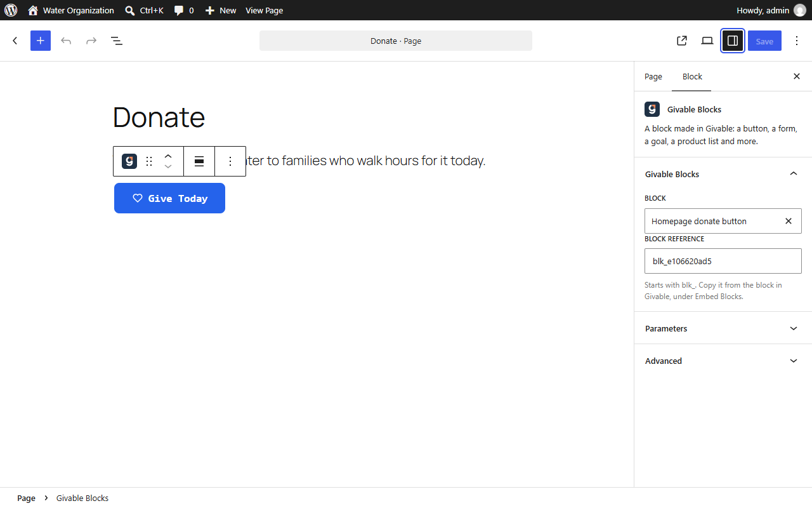This screenshot has width=812, height=508.
Task: Click the View Page link
Action: click(264, 10)
